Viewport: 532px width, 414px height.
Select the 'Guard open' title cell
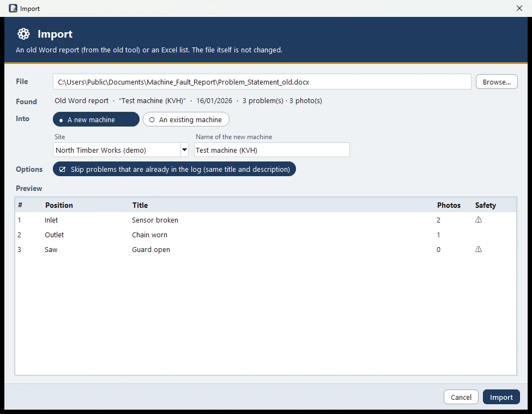tap(151, 250)
